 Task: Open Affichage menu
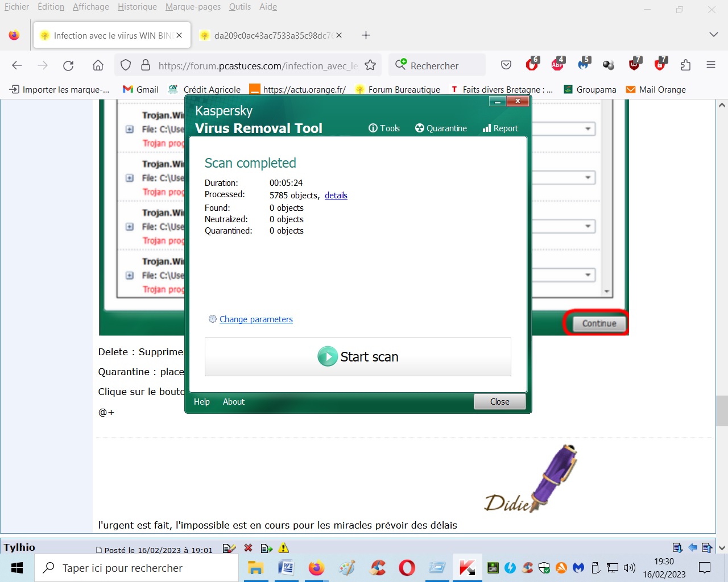[91, 7]
